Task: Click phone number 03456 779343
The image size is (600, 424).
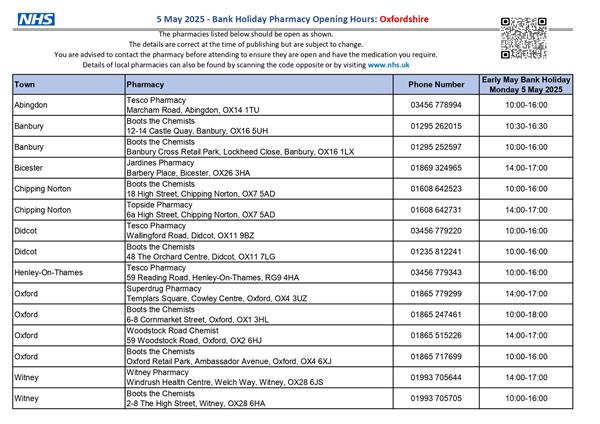Action: pyautogui.click(x=436, y=272)
